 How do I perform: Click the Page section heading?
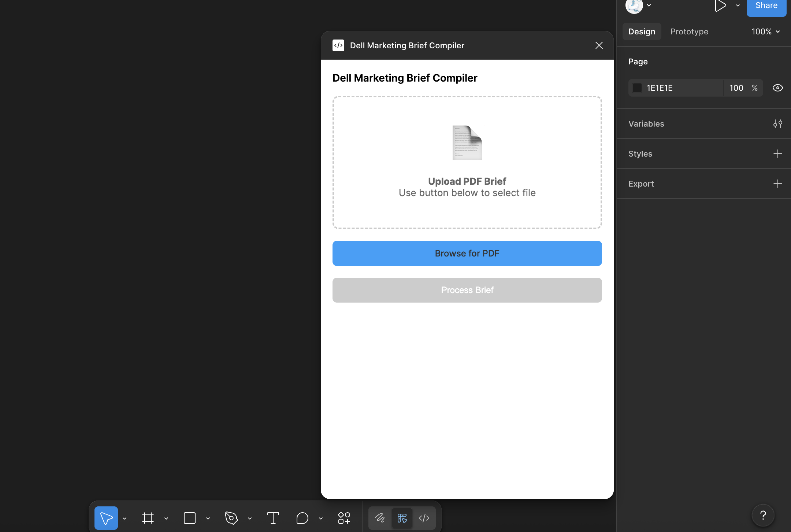click(x=638, y=61)
